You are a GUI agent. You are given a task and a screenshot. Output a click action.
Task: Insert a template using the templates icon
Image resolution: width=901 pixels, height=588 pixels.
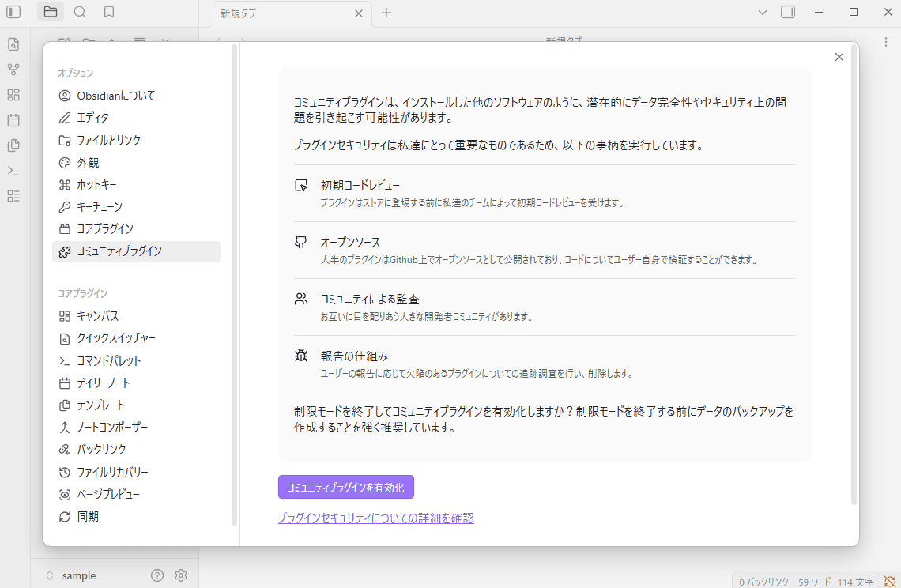(13, 145)
